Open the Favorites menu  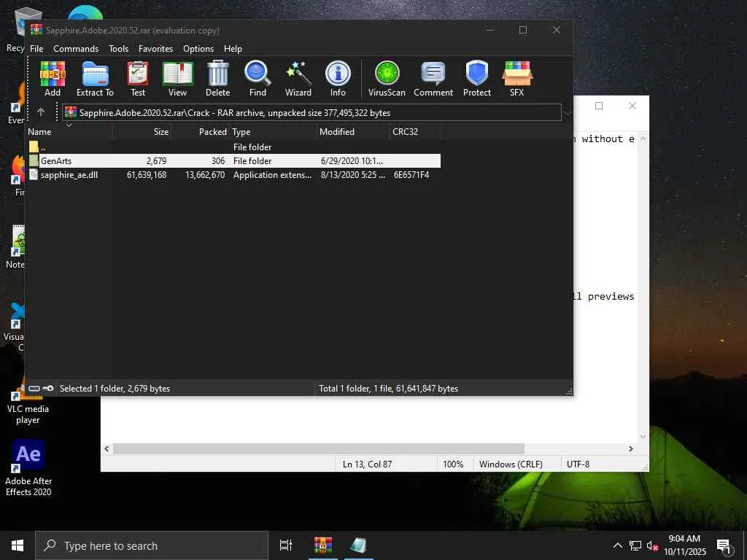155,49
